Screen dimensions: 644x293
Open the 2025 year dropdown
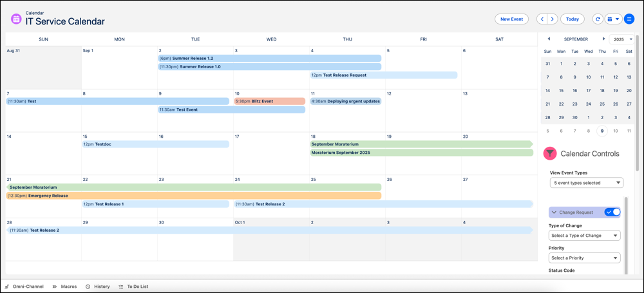[622, 39]
